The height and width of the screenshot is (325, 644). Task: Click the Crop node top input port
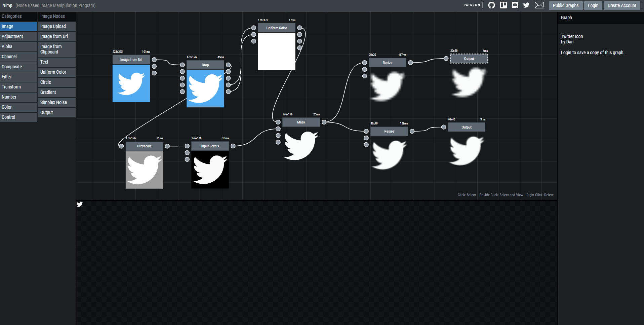[183, 65]
